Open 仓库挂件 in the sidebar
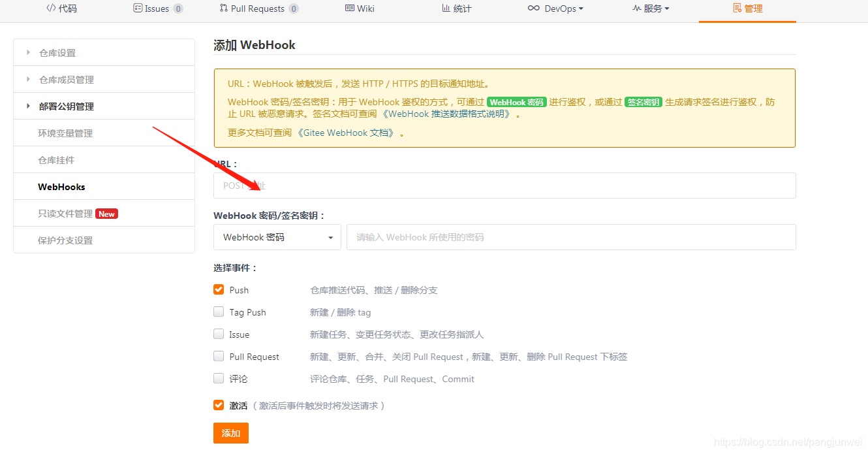 click(x=104, y=159)
